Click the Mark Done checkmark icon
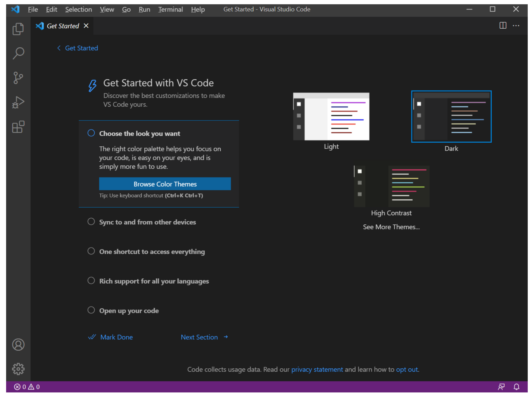532x397 pixels. tap(92, 337)
